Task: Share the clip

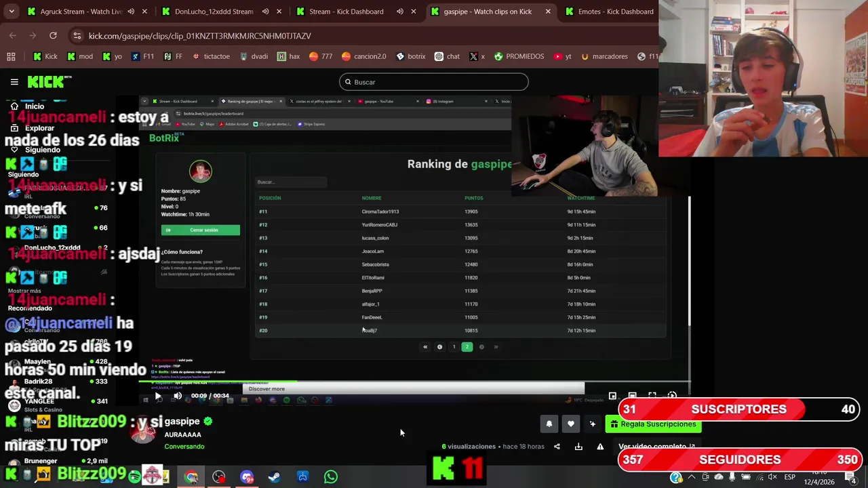Action: coord(557,447)
